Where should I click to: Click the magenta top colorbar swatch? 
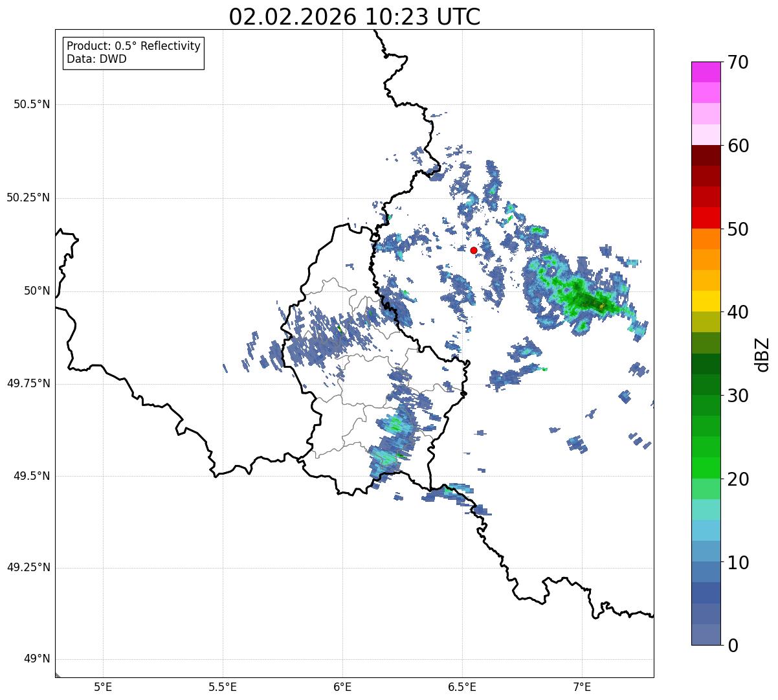point(706,72)
